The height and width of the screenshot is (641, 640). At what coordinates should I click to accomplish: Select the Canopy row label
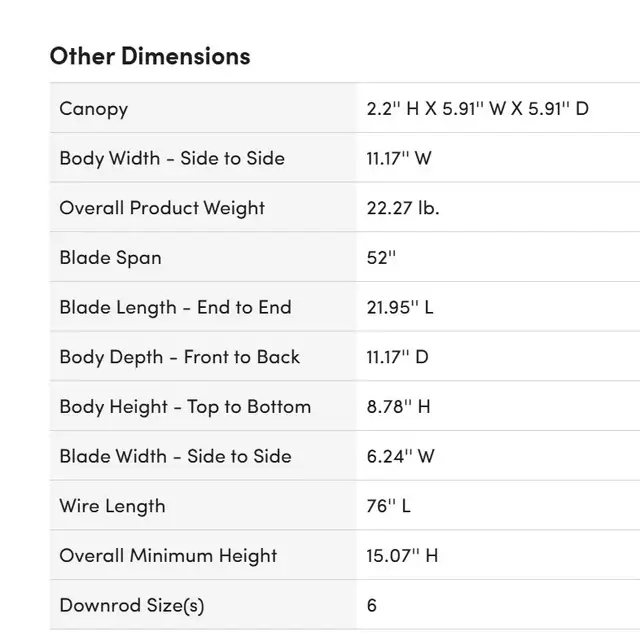[94, 109]
